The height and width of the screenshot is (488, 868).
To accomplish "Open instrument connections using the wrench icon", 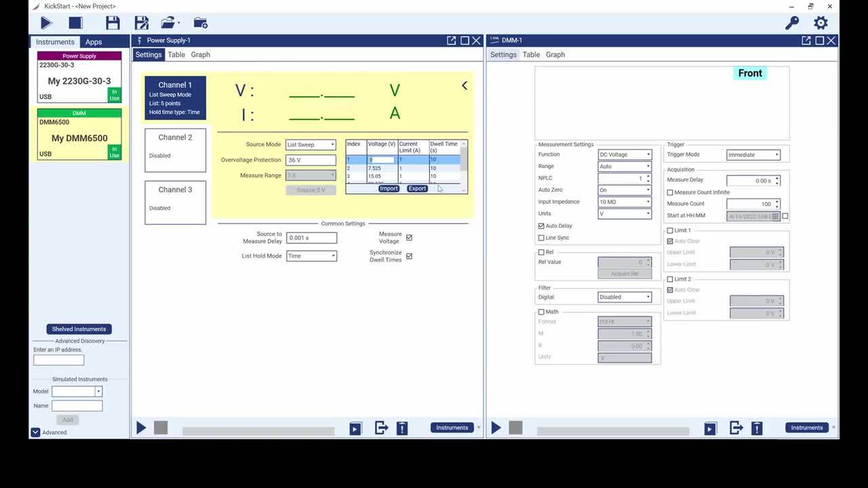I will (791, 22).
